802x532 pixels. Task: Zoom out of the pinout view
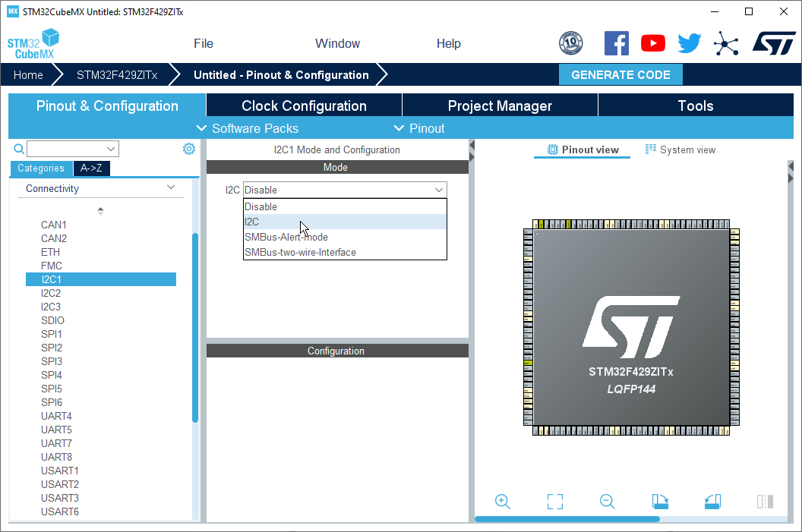(607, 502)
